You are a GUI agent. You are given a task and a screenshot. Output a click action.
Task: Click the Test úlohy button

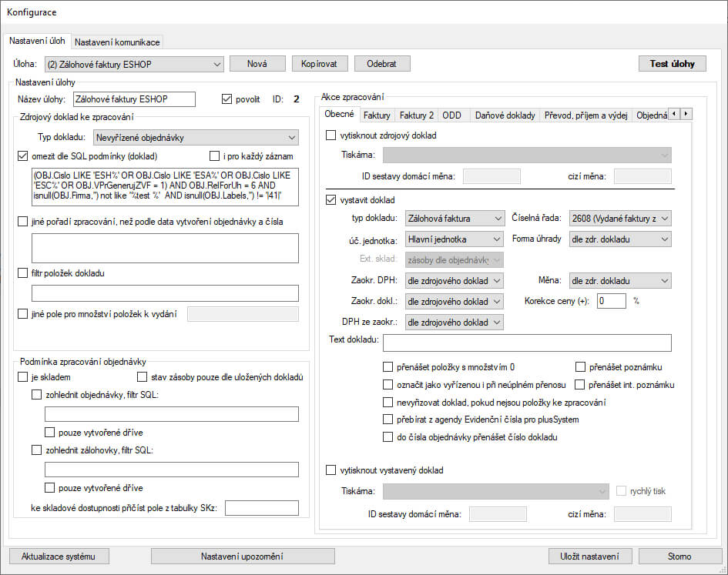click(x=672, y=64)
